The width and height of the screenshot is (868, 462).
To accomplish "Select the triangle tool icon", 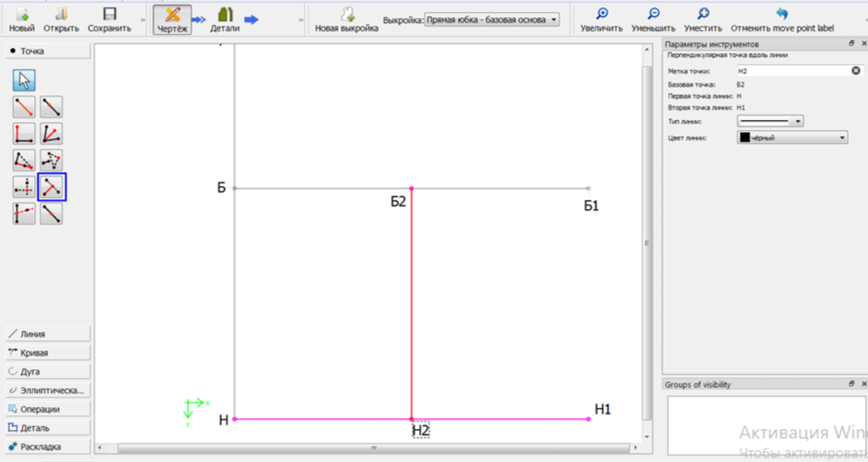I will tap(51, 159).
